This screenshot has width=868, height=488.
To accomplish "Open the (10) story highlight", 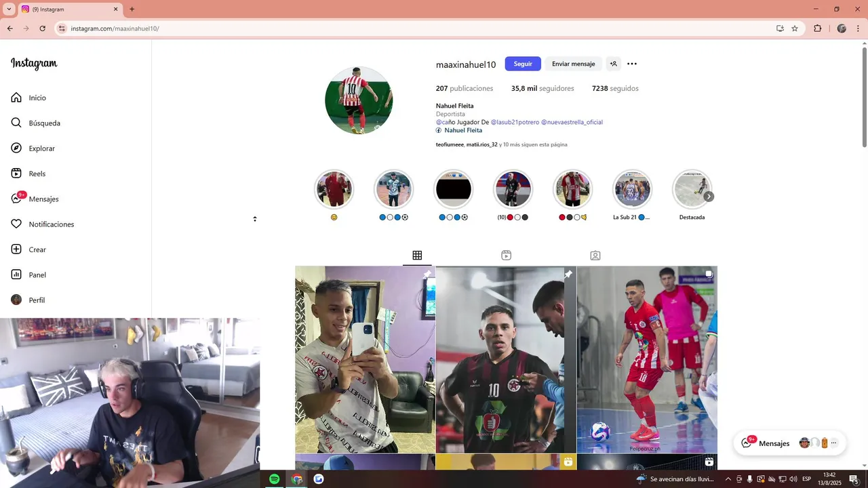I will pos(513,189).
